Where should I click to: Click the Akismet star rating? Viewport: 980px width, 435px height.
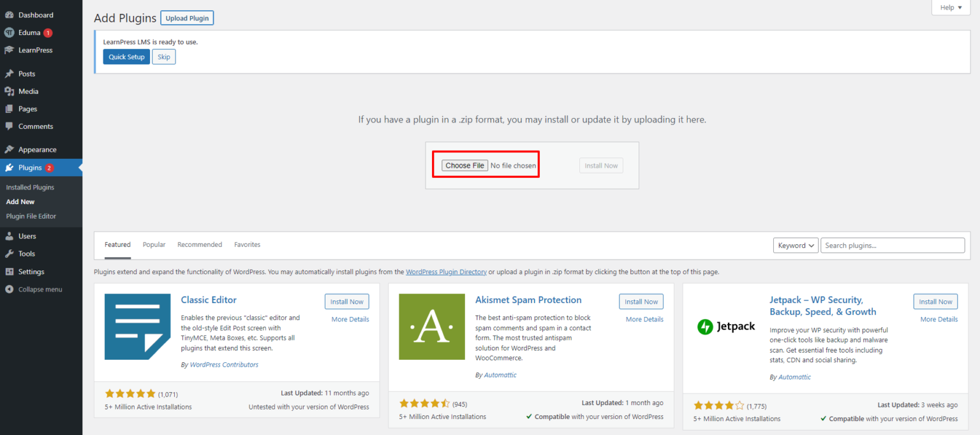coord(424,403)
